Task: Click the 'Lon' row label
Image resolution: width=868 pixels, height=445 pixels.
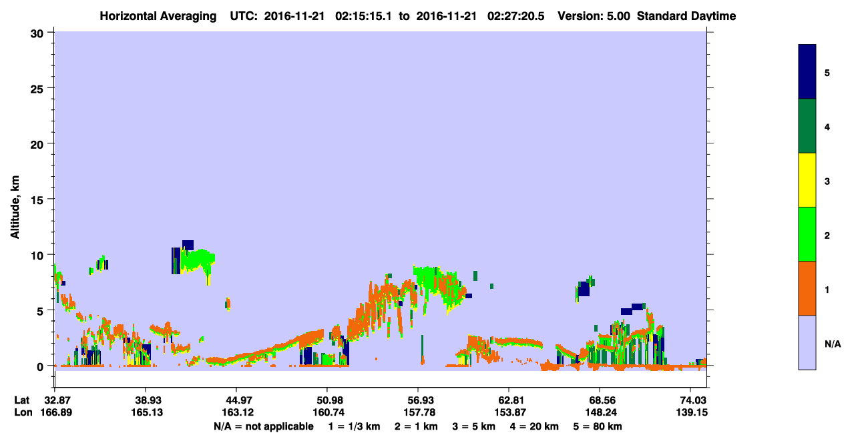Action: point(23,412)
